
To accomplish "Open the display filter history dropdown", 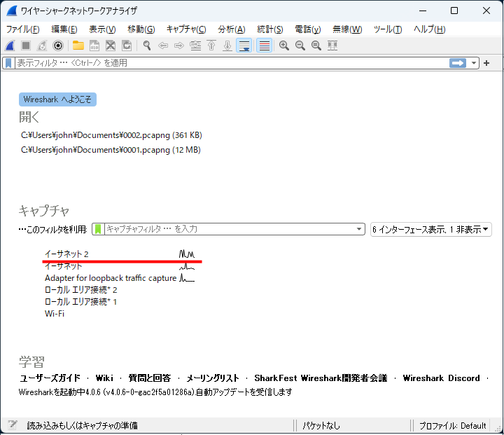I will [473, 63].
